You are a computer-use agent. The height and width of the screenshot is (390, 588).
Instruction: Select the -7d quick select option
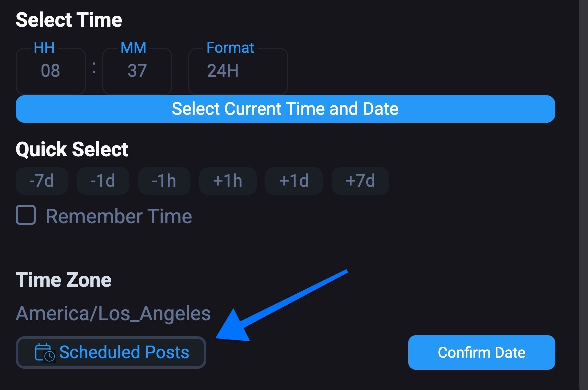click(42, 181)
